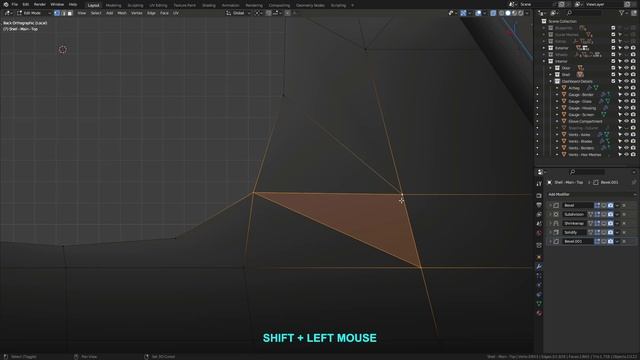Expand the Shrinkwrap modifier panel
This screenshot has width=640, height=360.
point(550,223)
